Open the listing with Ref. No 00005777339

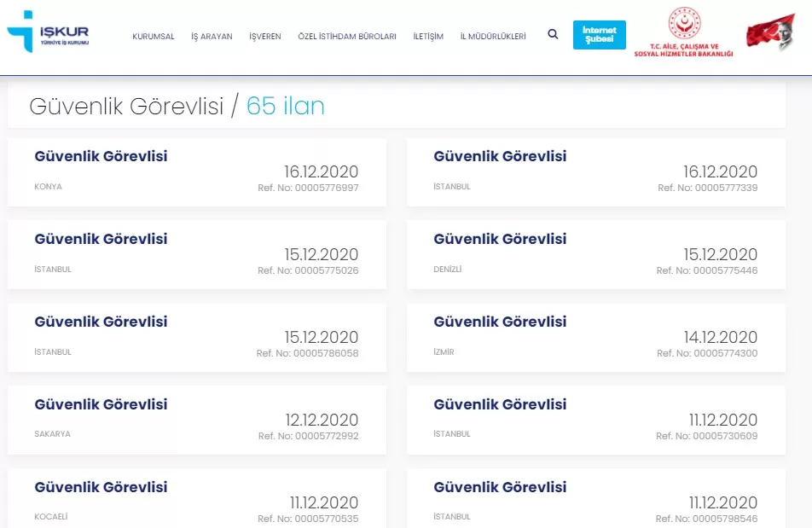point(500,157)
